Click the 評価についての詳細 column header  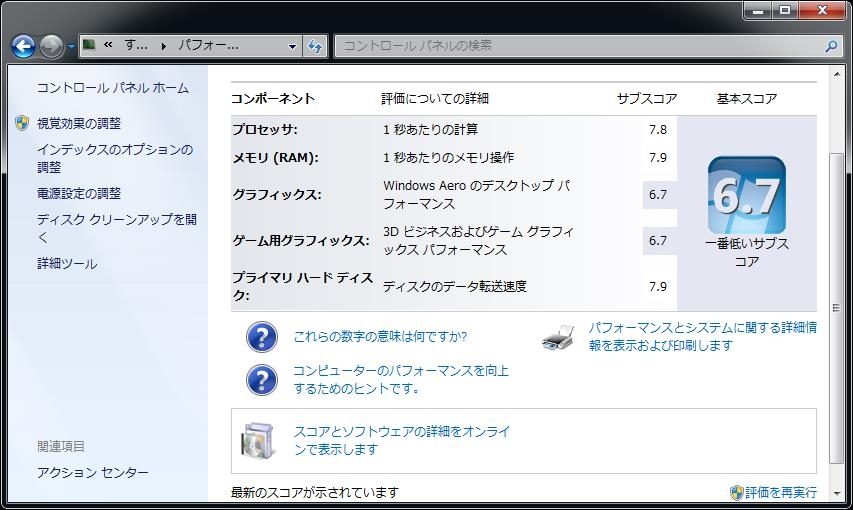(x=435, y=99)
